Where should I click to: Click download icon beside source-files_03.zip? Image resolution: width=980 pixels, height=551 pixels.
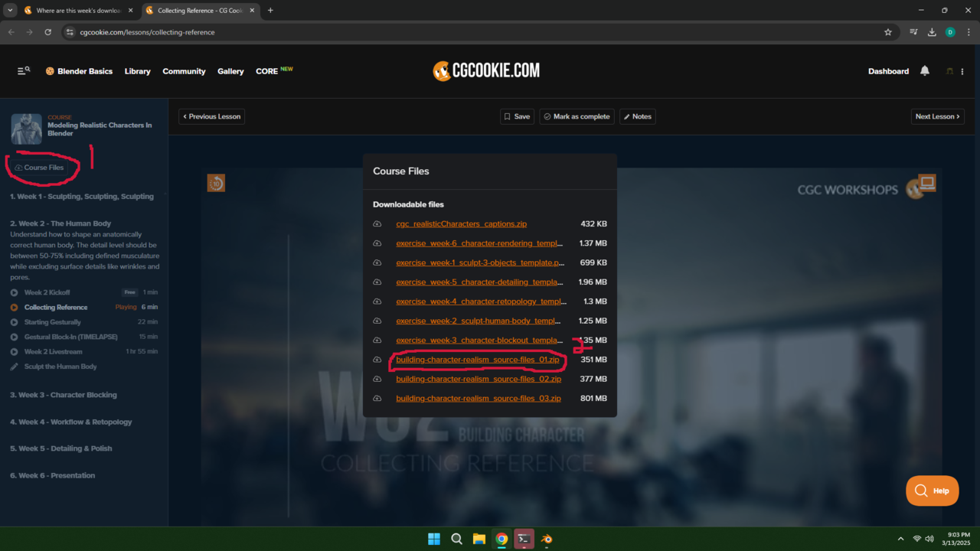(x=377, y=399)
